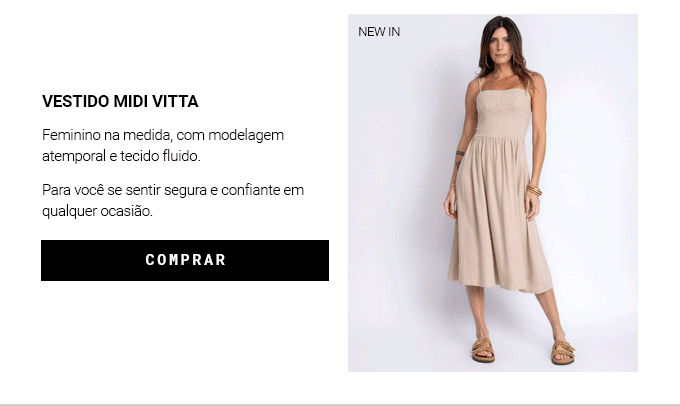Screen dimensions: 680x406
Task: Click the 'Para você se sentir segura' paragraph
Action: pos(173,200)
